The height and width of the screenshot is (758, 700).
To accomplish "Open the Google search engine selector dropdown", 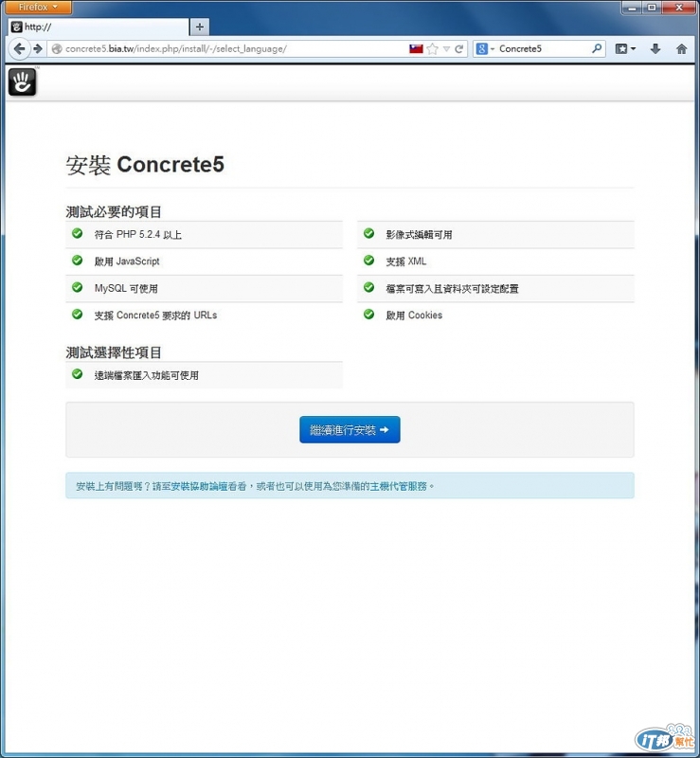I will tap(485, 49).
